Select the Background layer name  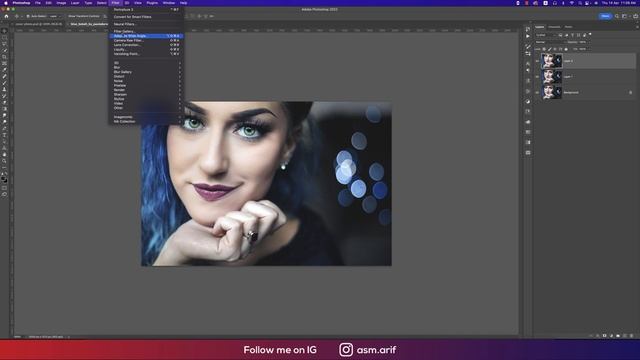click(x=571, y=93)
